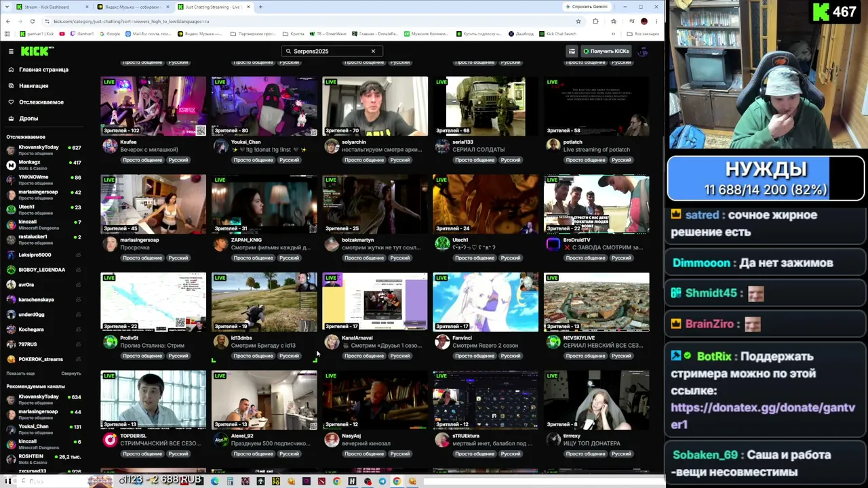Click Просто общение tag under tirrrexy
The width and height of the screenshot is (868, 488).
[x=585, y=453]
